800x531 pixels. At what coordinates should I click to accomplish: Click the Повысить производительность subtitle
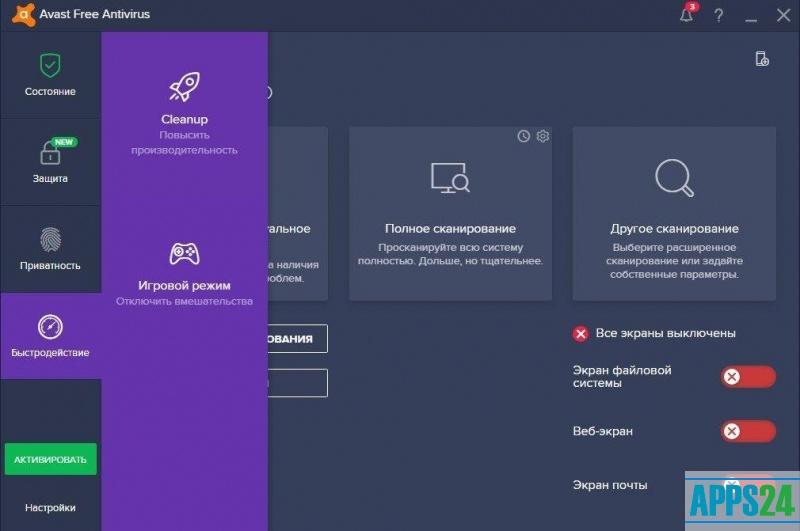coord(184,142)
